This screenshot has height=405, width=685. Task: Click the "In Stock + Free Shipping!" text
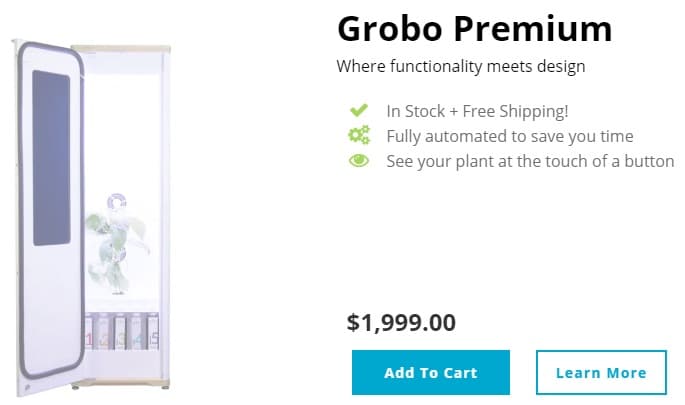(477, 111)
